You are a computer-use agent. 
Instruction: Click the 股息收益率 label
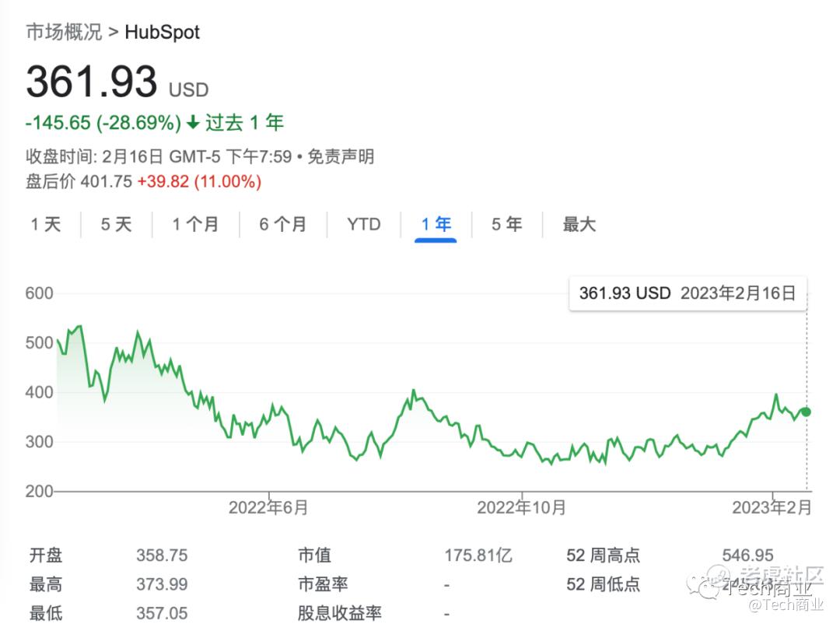click(x=340, y=613)
